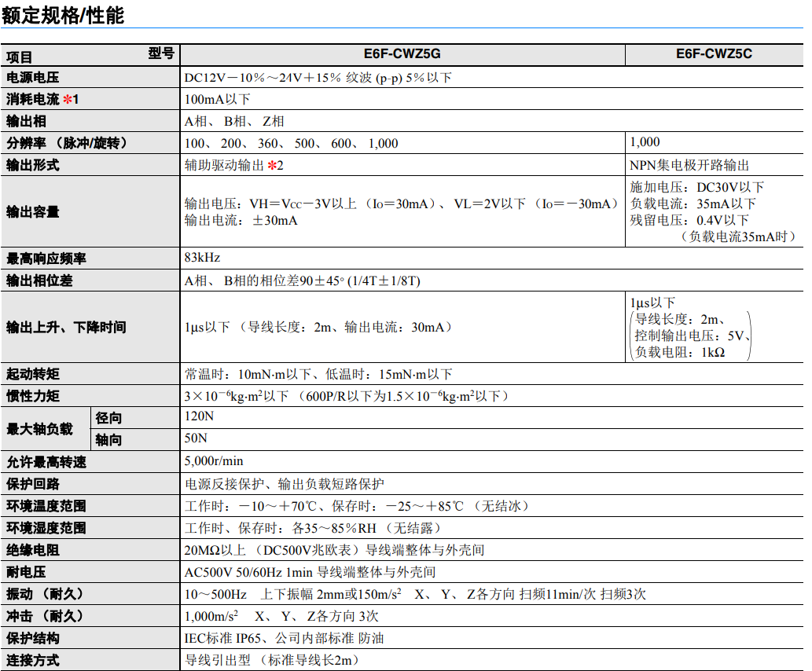Click the 最大轴负载 row label
This screenshot has height=671, width=812.
[39, 429]
